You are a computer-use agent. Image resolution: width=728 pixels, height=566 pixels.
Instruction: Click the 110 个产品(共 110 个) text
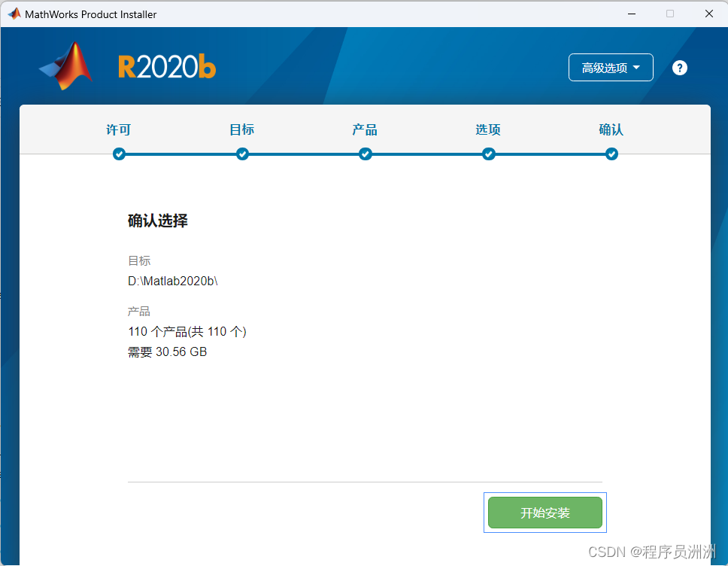click(187, 331)
